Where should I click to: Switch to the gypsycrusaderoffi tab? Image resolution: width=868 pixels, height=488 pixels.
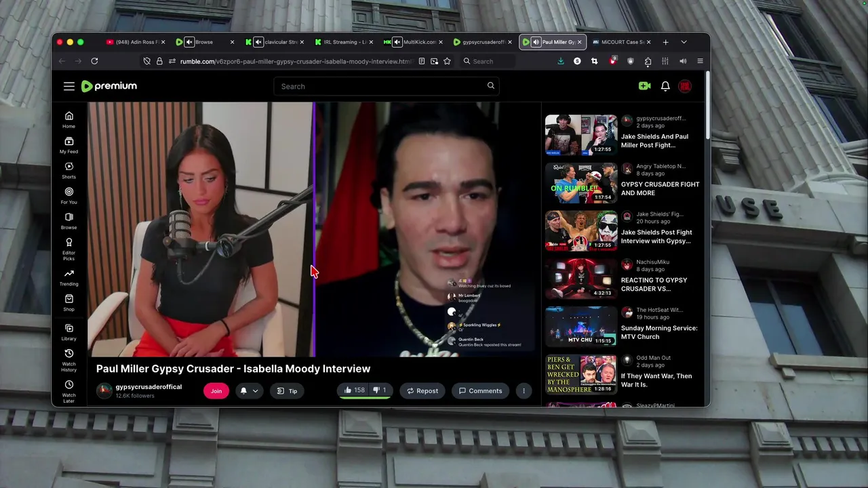484,42
